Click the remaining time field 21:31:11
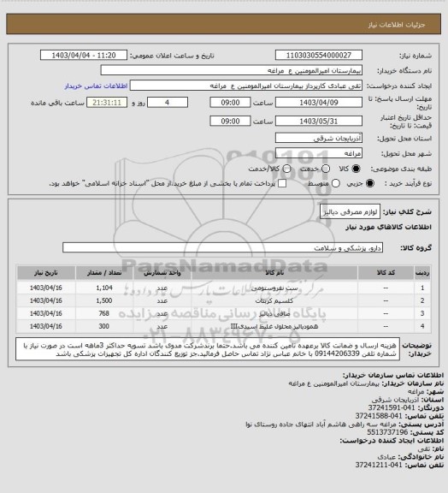 (x=107, y=103)
